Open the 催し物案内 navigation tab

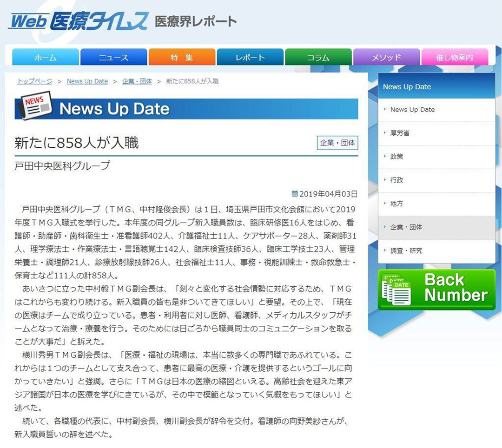pos(455,57)
